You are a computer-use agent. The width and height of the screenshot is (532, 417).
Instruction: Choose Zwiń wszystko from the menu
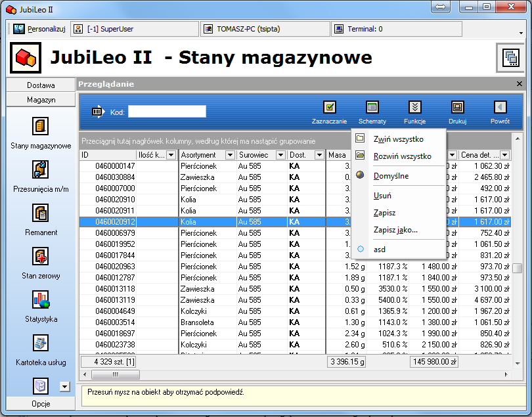click(398, 139)
